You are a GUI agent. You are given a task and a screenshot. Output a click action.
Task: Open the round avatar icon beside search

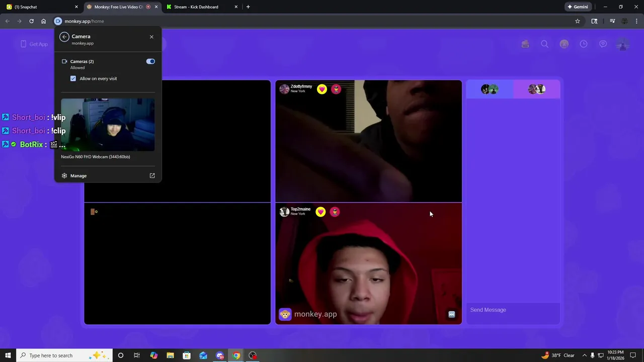tap(564, 44)
